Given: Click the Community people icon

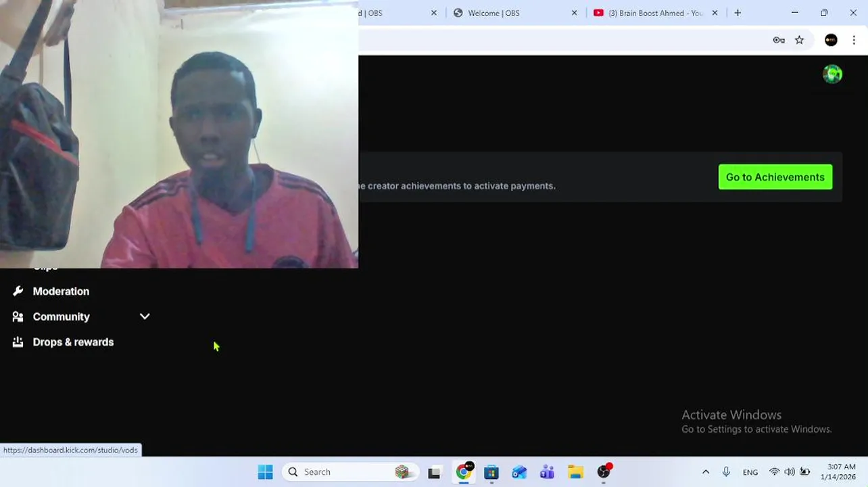Looking at the screenshot, I should [18, 317].
